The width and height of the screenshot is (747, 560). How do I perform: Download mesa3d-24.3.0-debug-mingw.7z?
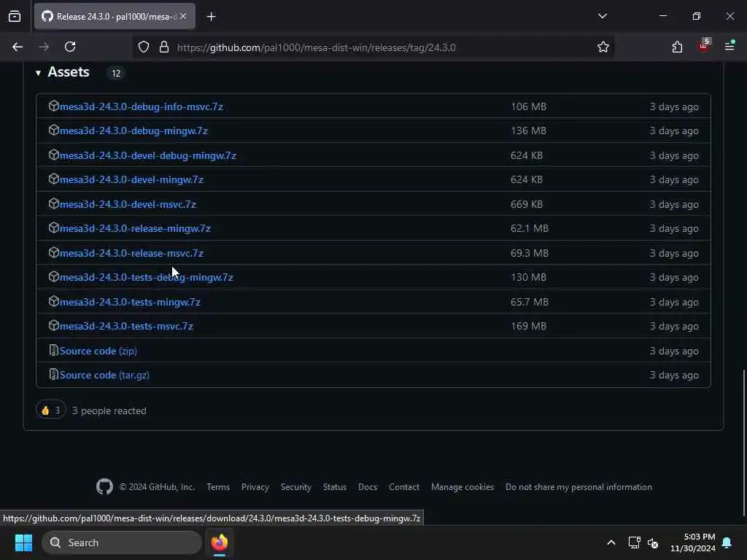[133, 131]
